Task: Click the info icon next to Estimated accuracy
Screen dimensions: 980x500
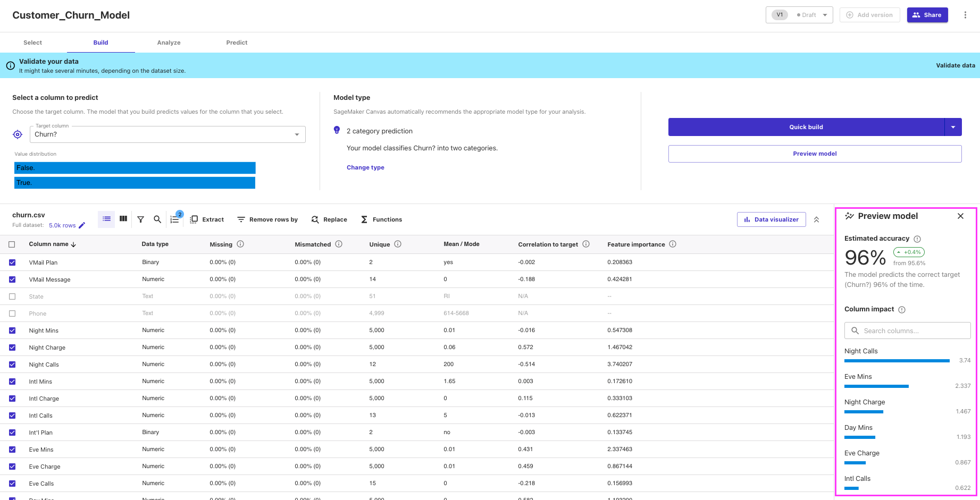Action: point(918,239)
